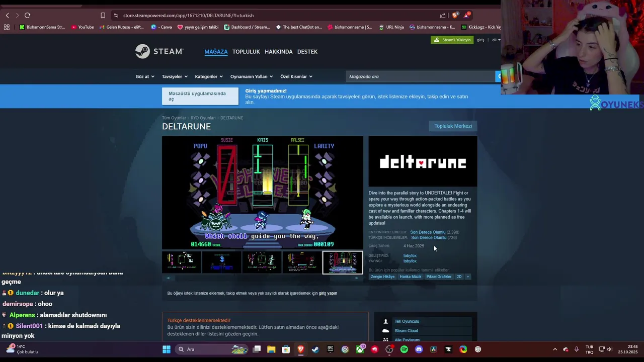Open Discord from the taskbar
Screen dimensions: 644x362
pyautogui.click(x=419, y=349)
